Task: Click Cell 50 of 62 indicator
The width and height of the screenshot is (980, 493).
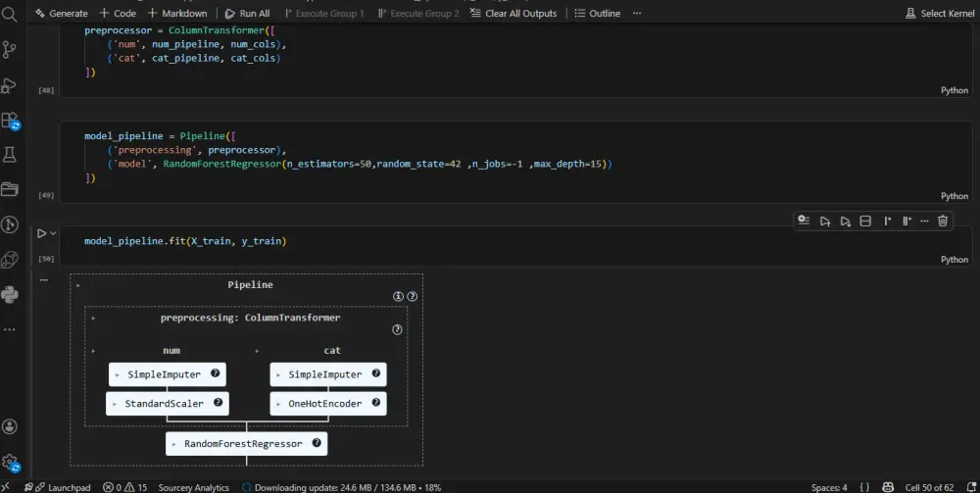Action: (929, 487)
